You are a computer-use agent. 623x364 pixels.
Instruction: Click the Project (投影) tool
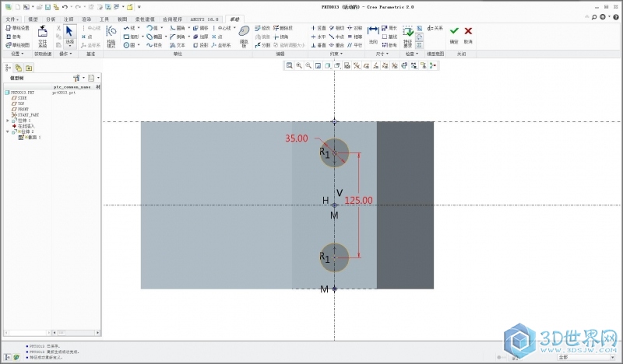pyautogui.click(x=201, y=45)
